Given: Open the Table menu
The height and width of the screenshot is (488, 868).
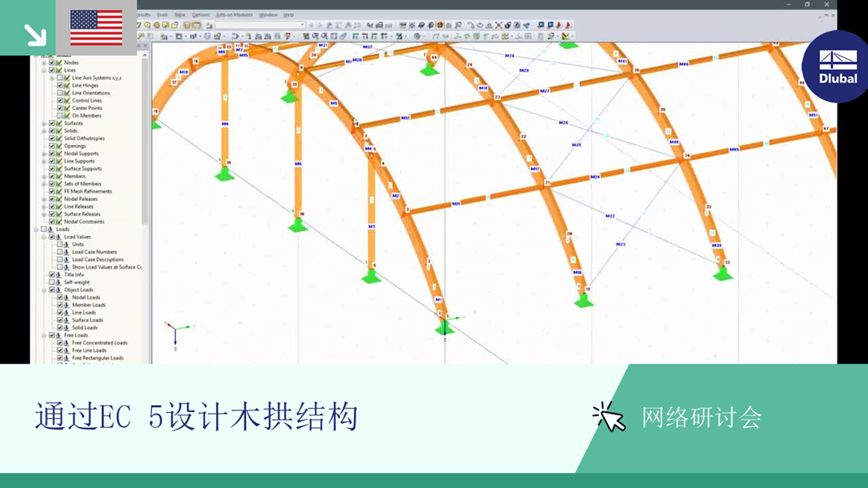Looking at the screenshot, I should (179, 15).
